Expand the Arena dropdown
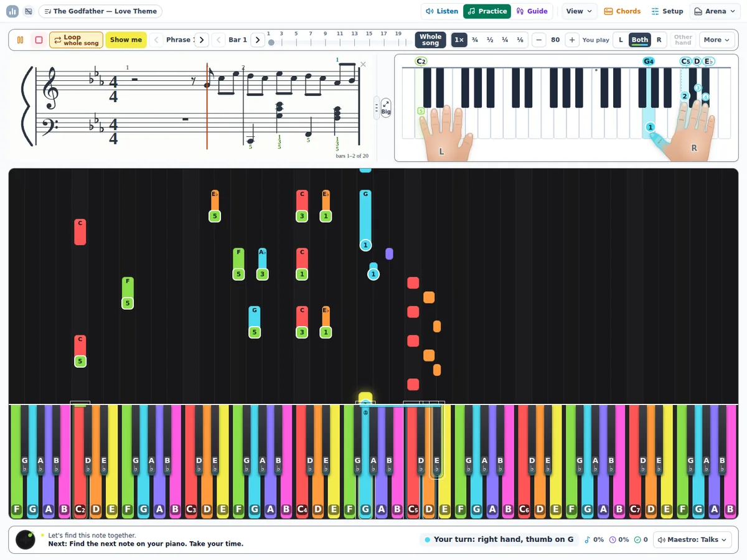747x560 pixels. pyautogui.click(x=715, y=11)
